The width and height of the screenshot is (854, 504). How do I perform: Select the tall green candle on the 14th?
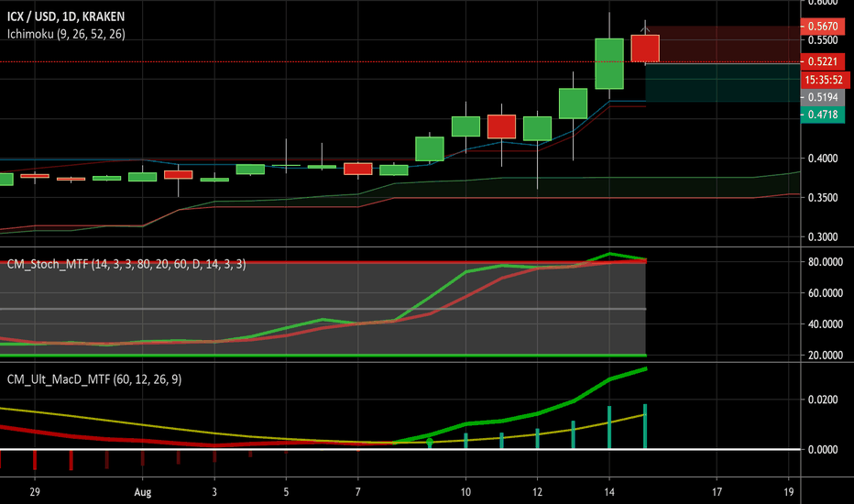(609, 64)
